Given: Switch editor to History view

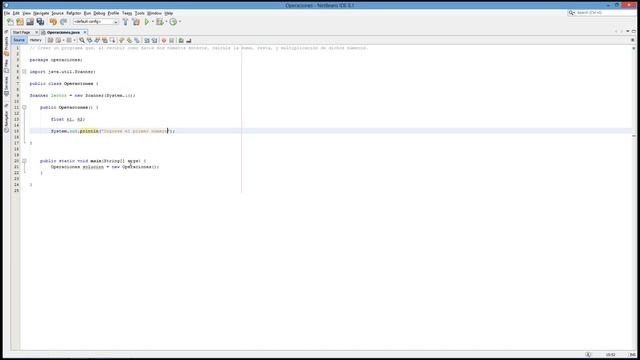Looking at the screenshot, I should coord(36,40).
